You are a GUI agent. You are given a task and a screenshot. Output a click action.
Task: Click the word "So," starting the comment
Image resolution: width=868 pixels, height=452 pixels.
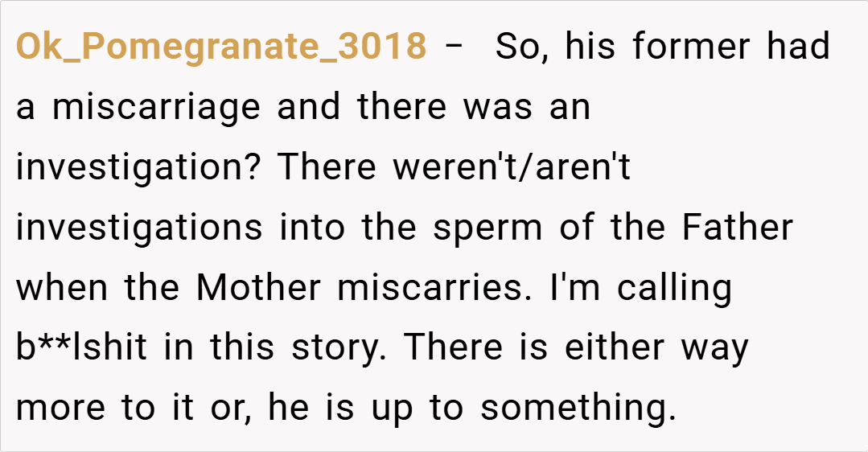[x=521, y=47]
